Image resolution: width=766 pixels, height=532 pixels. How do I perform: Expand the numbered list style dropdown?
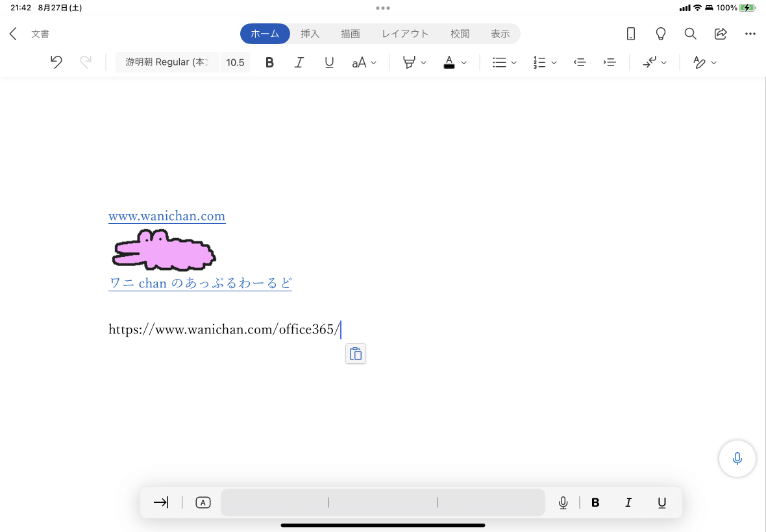[554, 62]
